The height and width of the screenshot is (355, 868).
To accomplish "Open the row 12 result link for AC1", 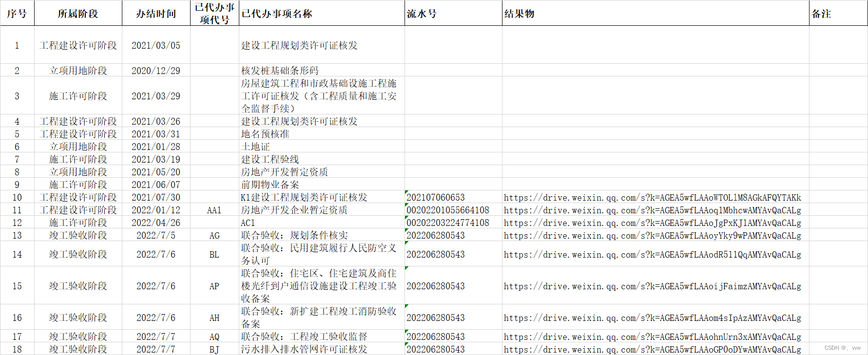I will click(652, 223).
